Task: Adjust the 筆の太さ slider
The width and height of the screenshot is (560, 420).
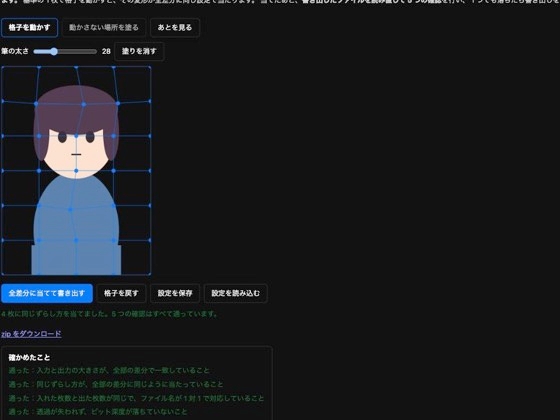Action: (x=65, y=51)
